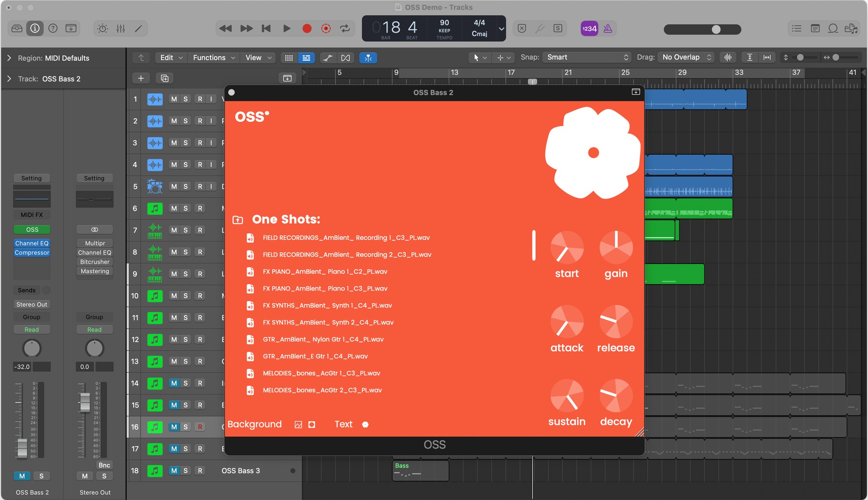This screenshot has height=500, width=868.
Task: Open the List Editors icon
Action: pyautogui.click(x=797, y=29)
